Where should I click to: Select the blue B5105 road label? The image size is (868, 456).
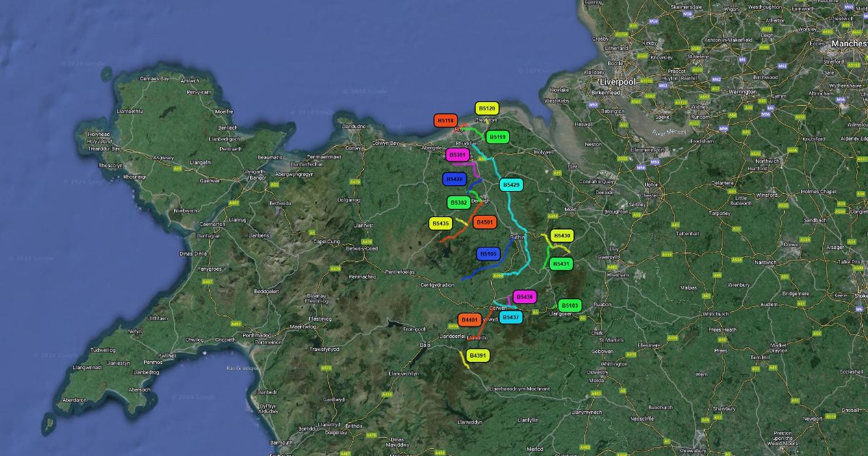[488, 254]
